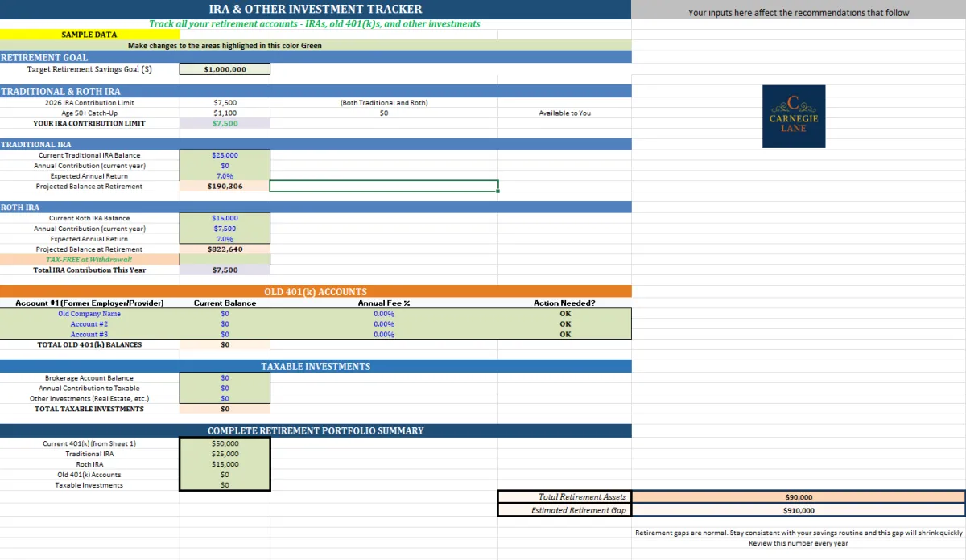Image resolution: width=966 pixels, height=560 pixels.
Task: Click the Traditional IRA Expected Annual Return 7.0% cell
Action: (x=225, y=176)
